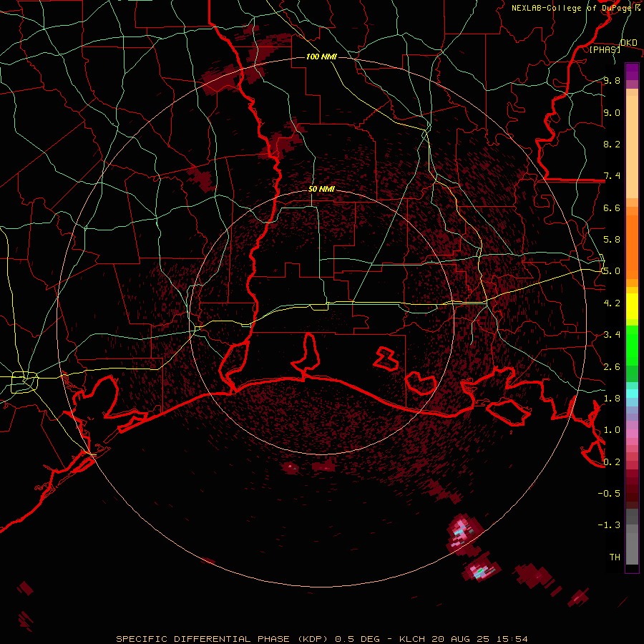Click the SPECIFIC DIFFERENTIAL PHASE (KDP) caption text
Screen dimensions: 644x644
pos(222,639)
